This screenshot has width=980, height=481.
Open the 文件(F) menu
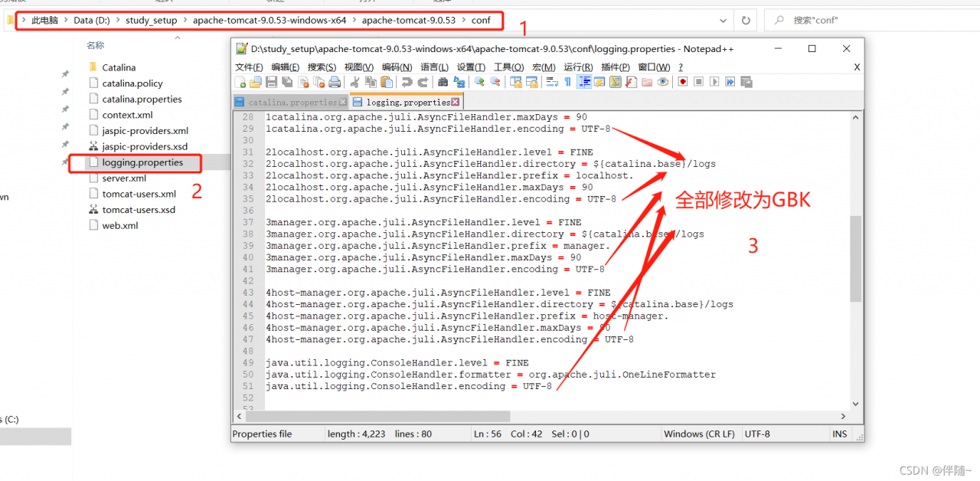249,67
